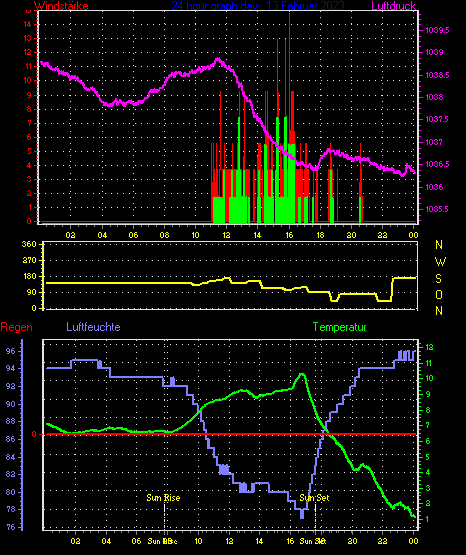The width and height of the screenshot is (466, 555).
Task: Click the 360 degree axis label
Action: pyautogui.click(x=29, y=244)
